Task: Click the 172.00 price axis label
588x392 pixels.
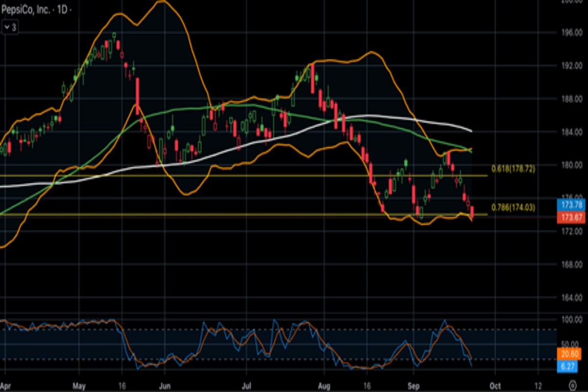Action: [571, 231]
